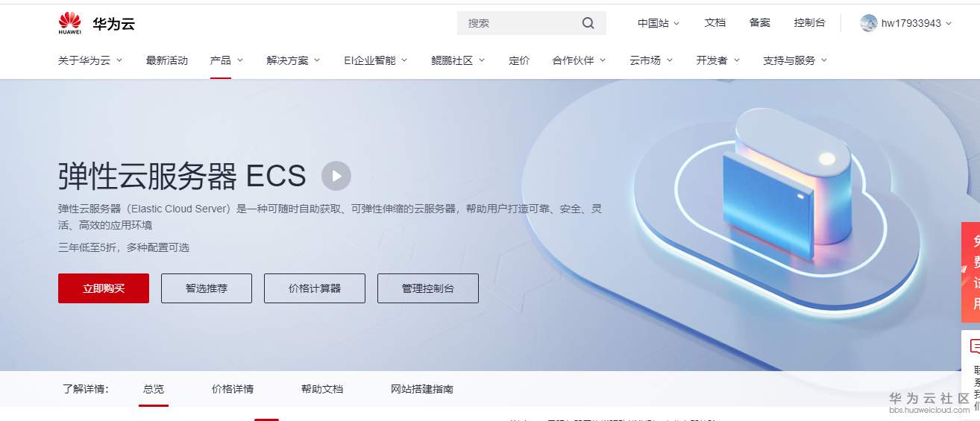The image size is (980, 421).
Task: Switch to the 帮助文档 tab
Action: click(x=322, y=389)
